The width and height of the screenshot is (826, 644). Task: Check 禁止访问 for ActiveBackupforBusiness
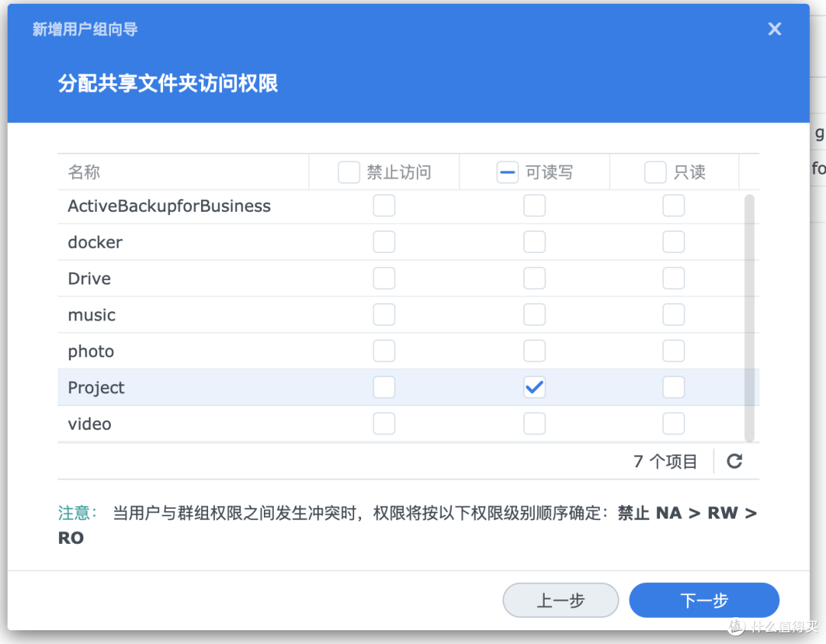click(384, 206)
